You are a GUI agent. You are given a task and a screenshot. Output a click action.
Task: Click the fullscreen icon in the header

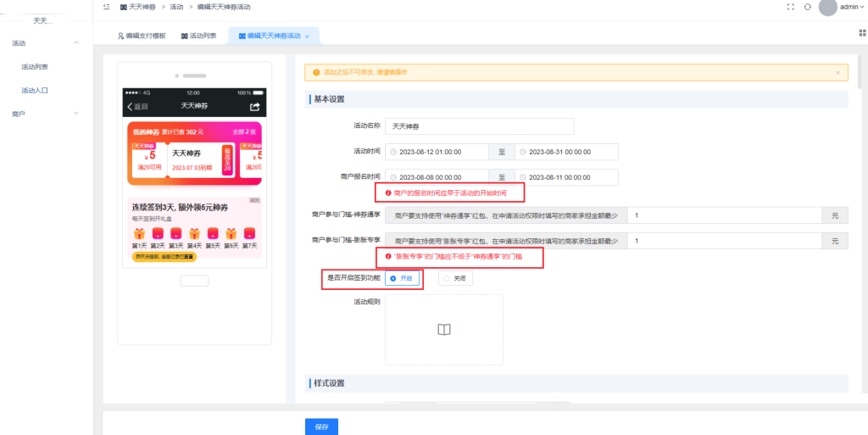point(791,7)
